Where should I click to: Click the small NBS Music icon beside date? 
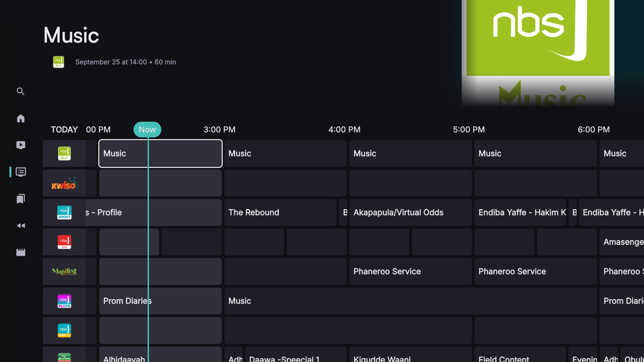[x=58, y=62]
